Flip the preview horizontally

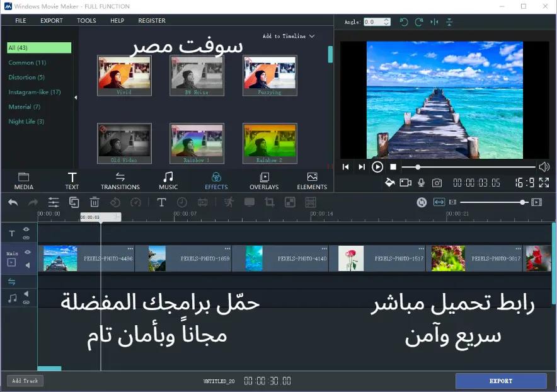(x=434, y=22)
